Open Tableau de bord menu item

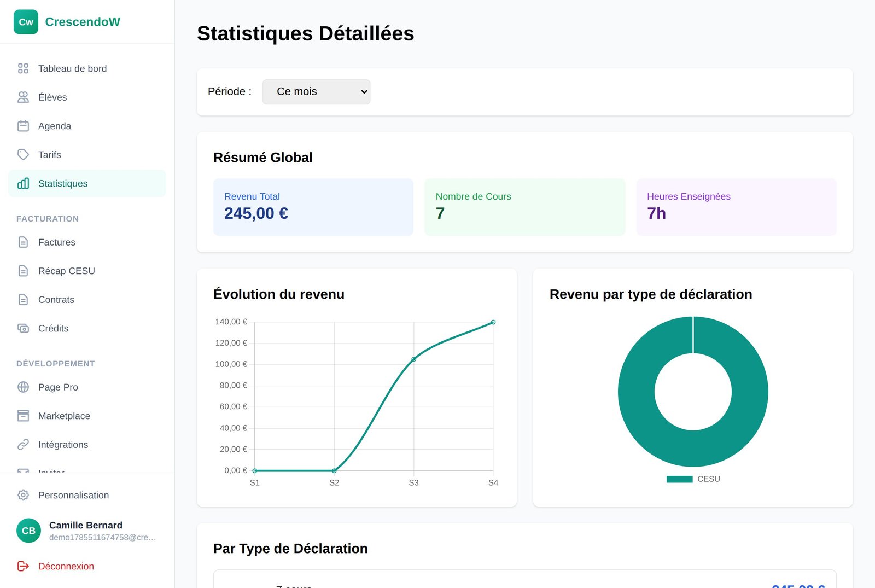pos(87,68)
